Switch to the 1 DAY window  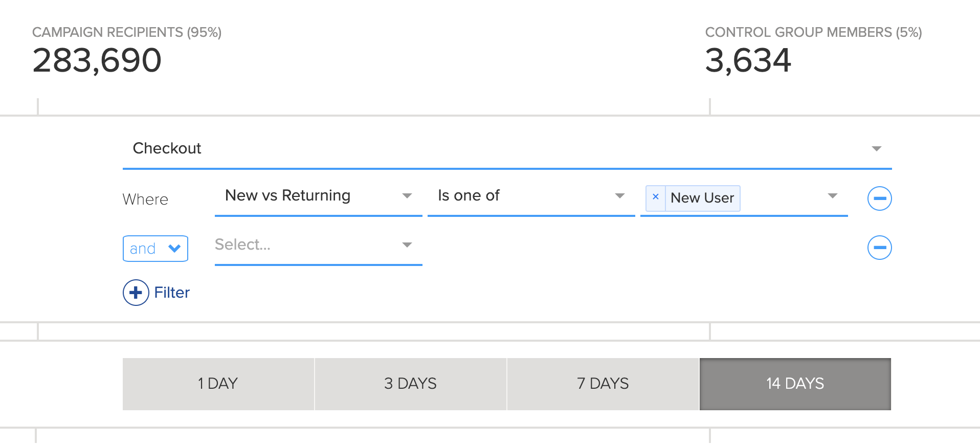[218, 384]
